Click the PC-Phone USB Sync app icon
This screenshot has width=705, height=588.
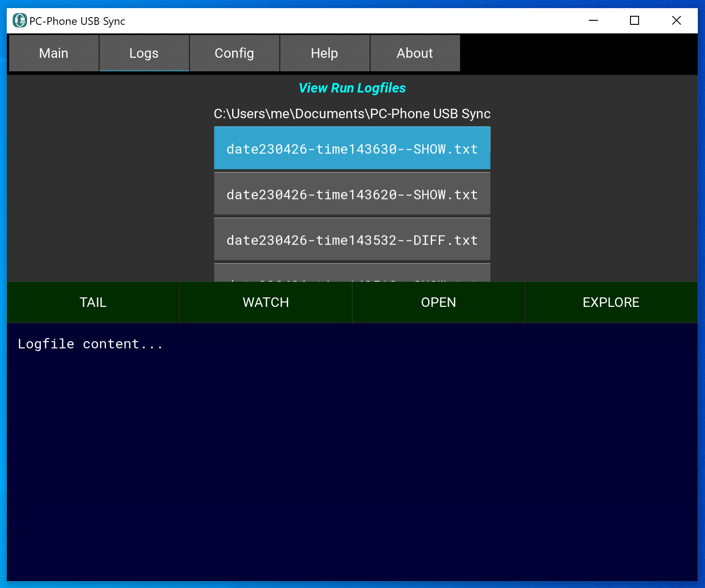(x=19, y=20)
